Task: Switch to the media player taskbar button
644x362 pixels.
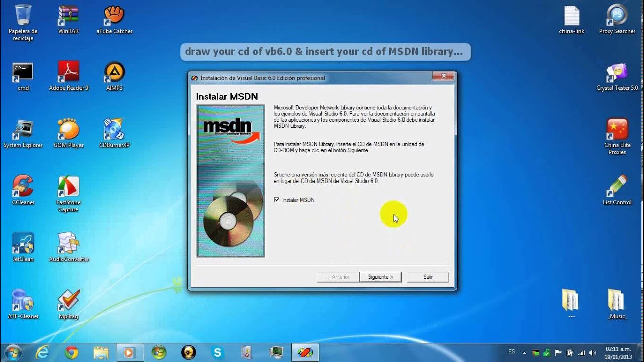Action: click(130, 353)
